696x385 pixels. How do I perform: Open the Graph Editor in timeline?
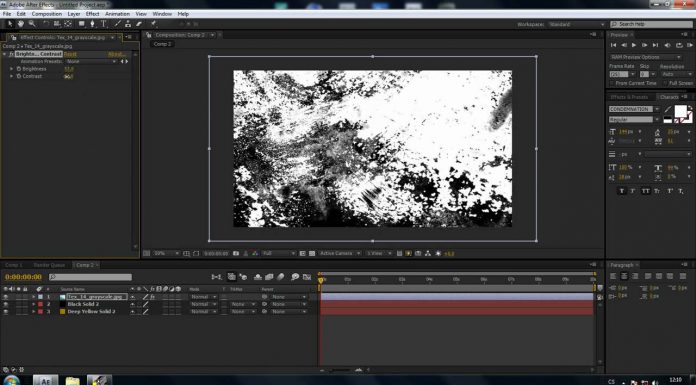pos(307,277)
